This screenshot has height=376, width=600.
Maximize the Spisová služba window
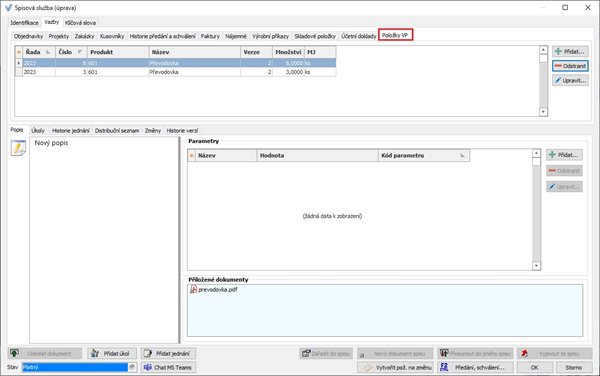(565, 7)
